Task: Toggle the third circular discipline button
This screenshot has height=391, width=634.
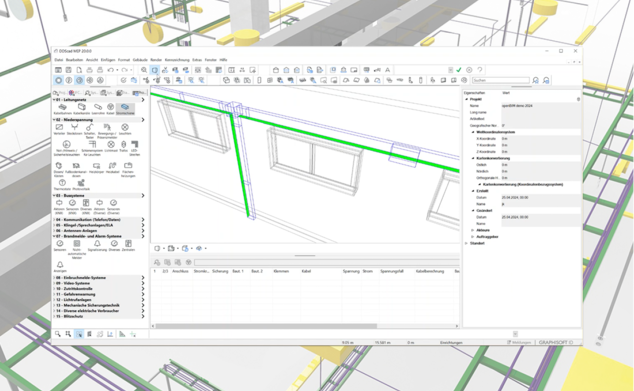Action: click(79, 80)
